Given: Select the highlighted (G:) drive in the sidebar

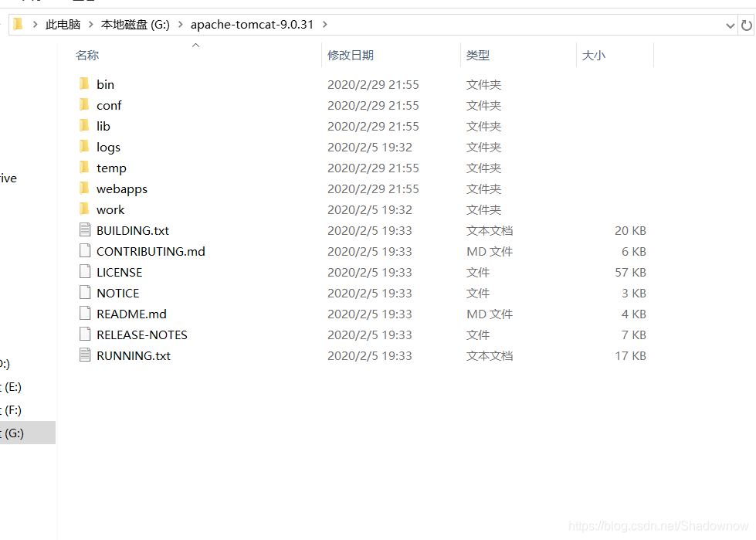Looking at the screenshot, I should pos(28,433).
